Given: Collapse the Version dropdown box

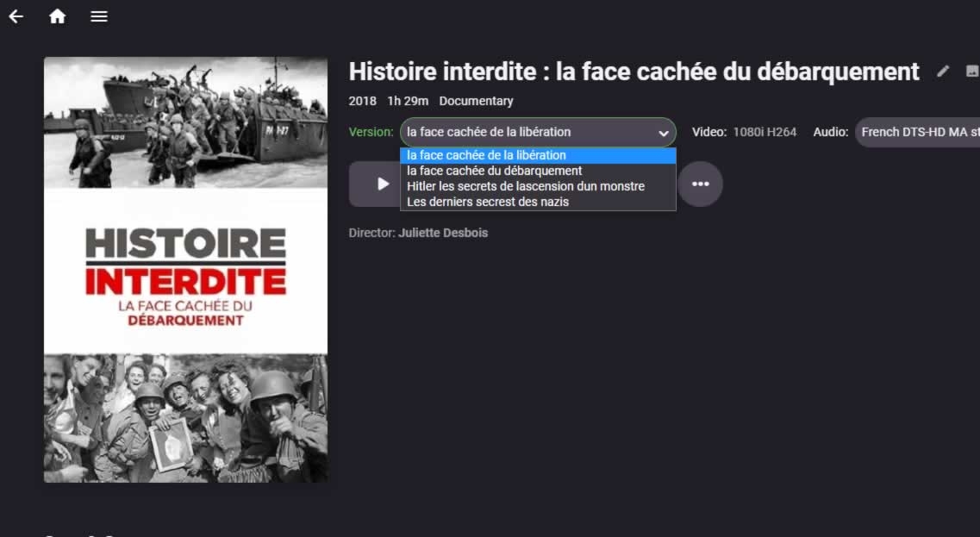Looking at the screenshot, I should click(x=538, y=132).
